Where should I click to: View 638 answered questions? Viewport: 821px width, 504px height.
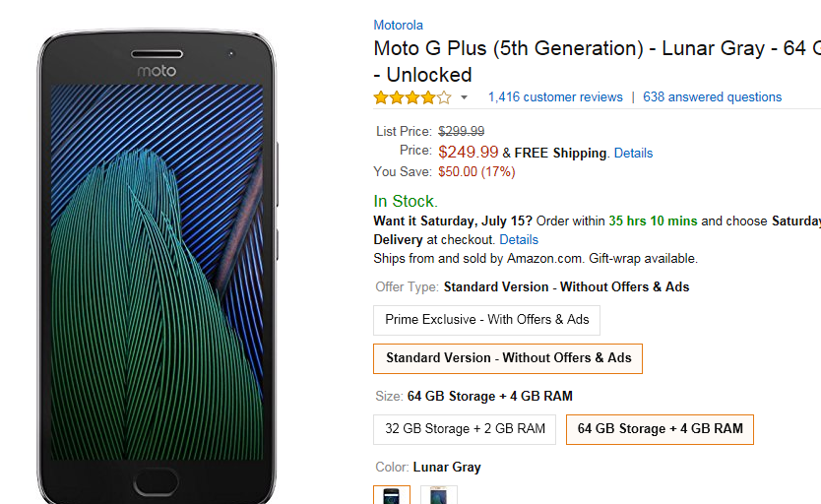[712, 97]
